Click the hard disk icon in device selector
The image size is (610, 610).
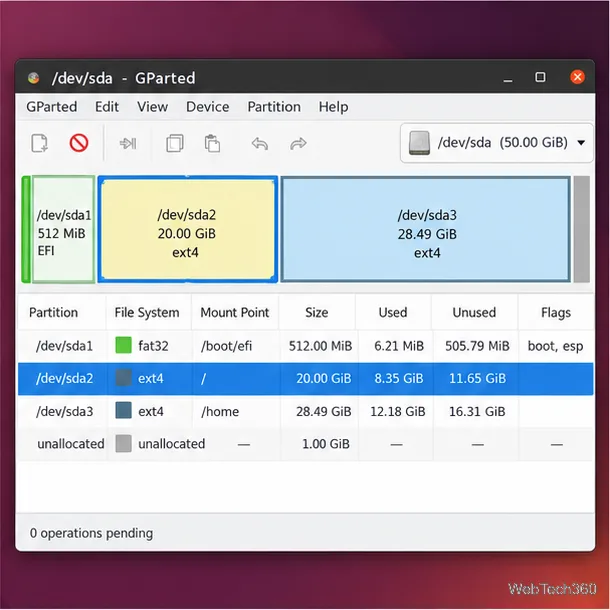[419, 143]
